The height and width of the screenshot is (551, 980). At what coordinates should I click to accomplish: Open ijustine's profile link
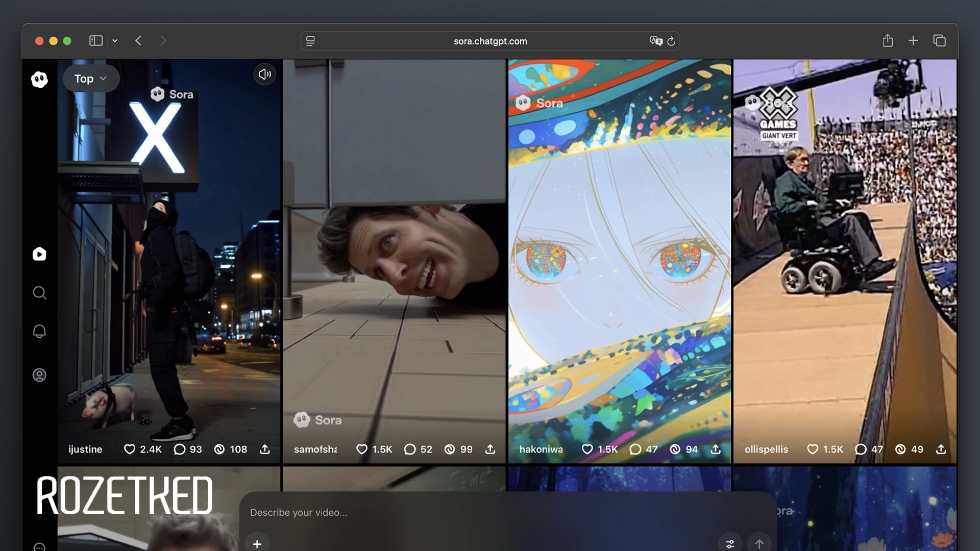[x=85, y=449]
